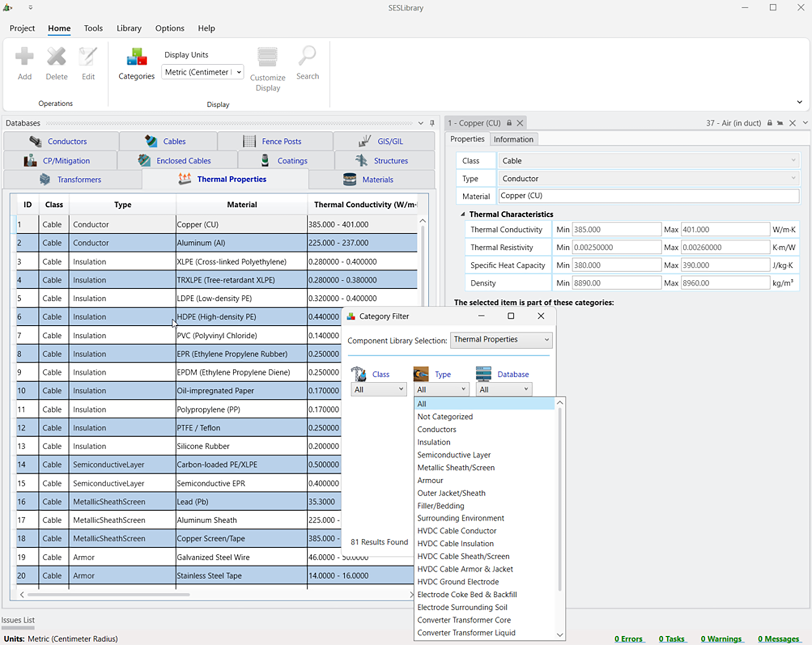Click the 0 Tasks link

pyautogui.click(x=672, y=639)
